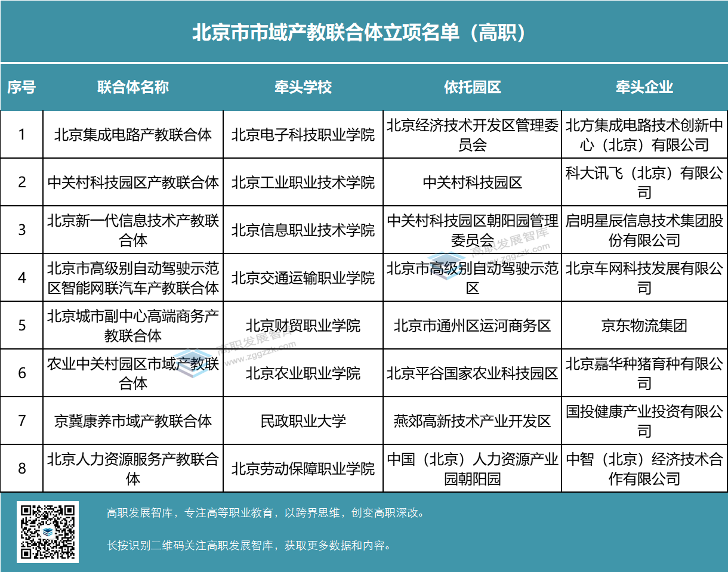Viewport: 728px width, 572px height.
Task: Select the 联合体名称 column header
Action: [x=133, y=87]
